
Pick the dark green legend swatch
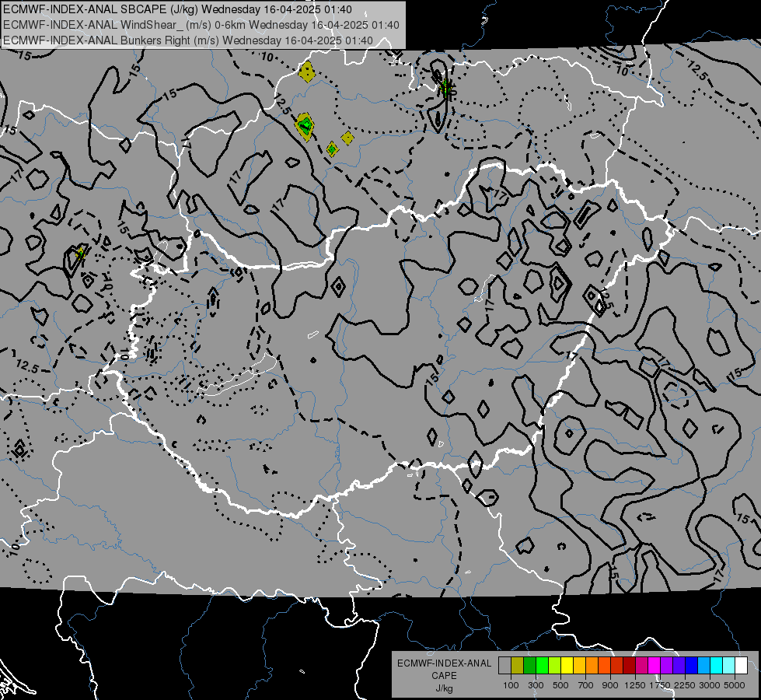tap(529, 666)
